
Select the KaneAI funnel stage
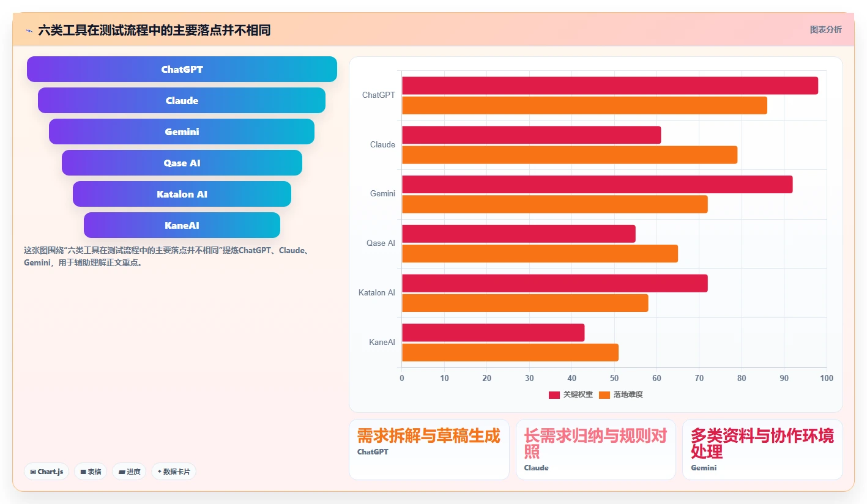(x=182, y=225)
